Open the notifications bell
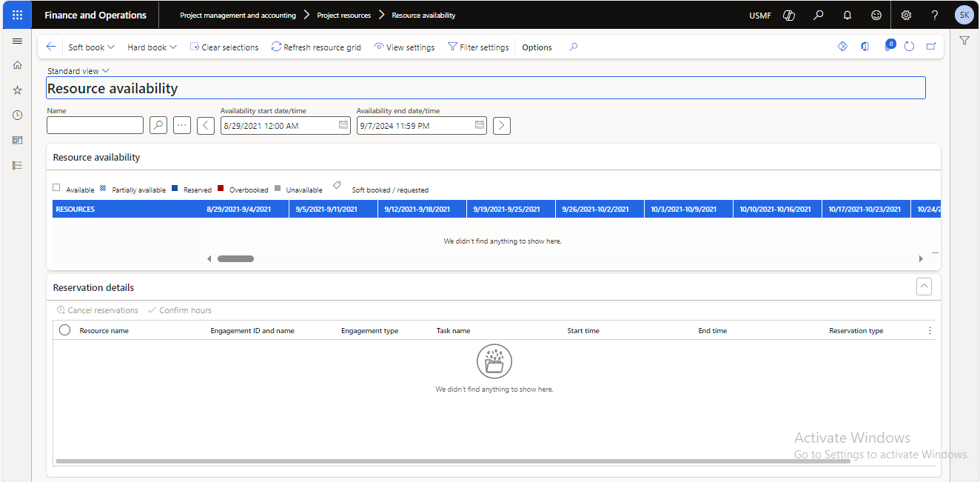The width and height of the screenshot is (980, 482). (x=848, y=15)
